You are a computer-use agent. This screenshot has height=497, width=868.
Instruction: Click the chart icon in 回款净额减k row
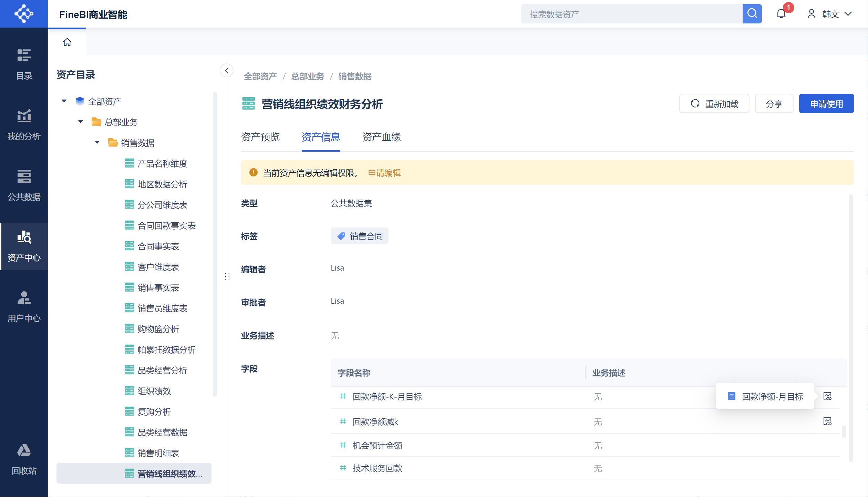pyautogui.click(x=827, y=421)
